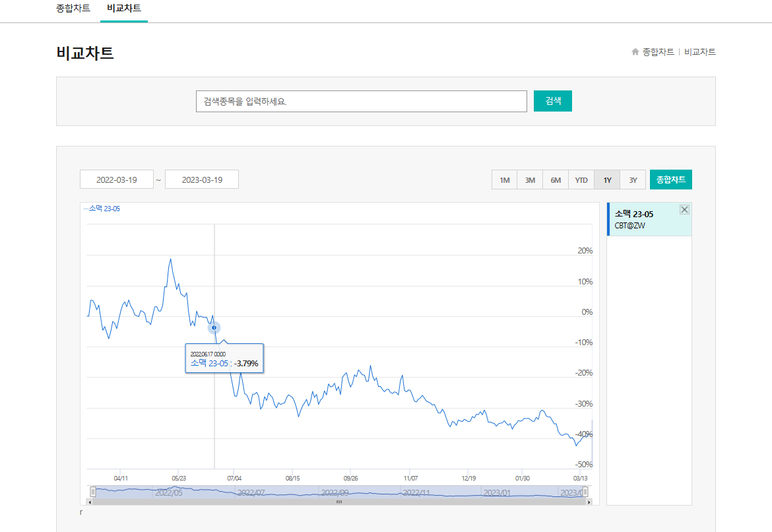Enable the YTD period filter
The width and height of the screenshot is (772, 532).
click(x=581, y=179)
